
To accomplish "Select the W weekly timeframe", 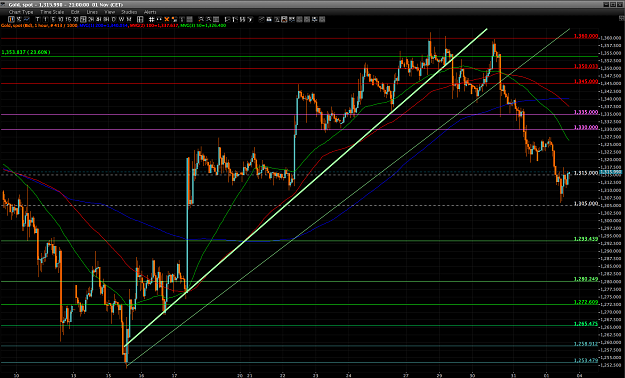I will 121,19.
